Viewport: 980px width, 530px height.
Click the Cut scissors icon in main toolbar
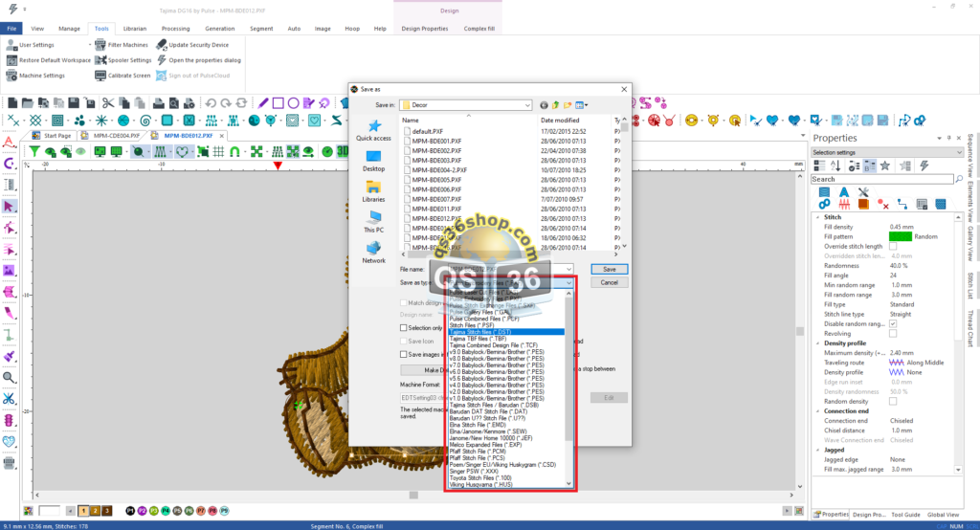click(x=108, y=103)
